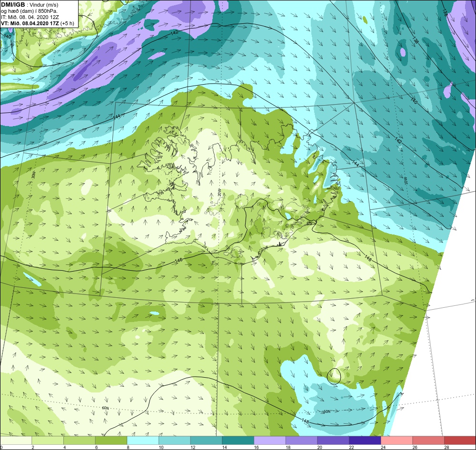The width and height of the screenshot is (476, 450).
Task: Click legend tick number '12'
Action: coord(193,447)
